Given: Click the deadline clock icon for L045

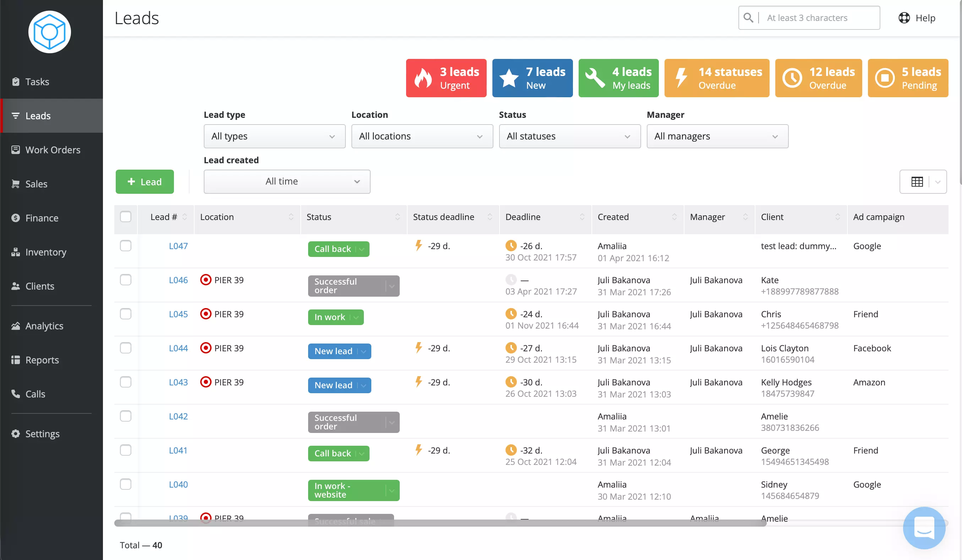Looking at the screenshot, I should pyautogui.click(x=511, y=314).
